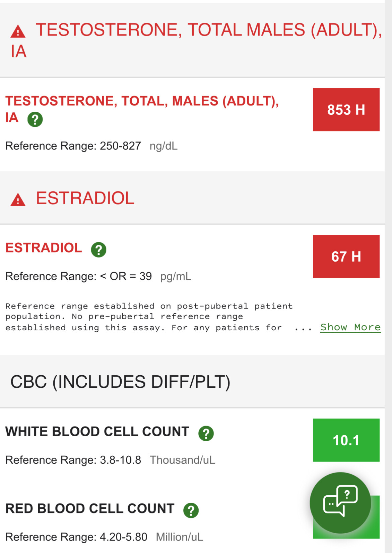The height and width of the screenshot is (553, 392).
Task: Tap the red Testosterone Total Males test name
Action: click(142, 109)
